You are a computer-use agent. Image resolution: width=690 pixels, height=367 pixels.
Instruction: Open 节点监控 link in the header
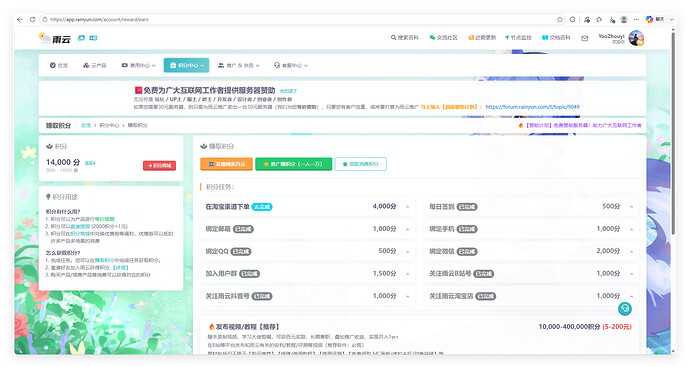point(518,38)
